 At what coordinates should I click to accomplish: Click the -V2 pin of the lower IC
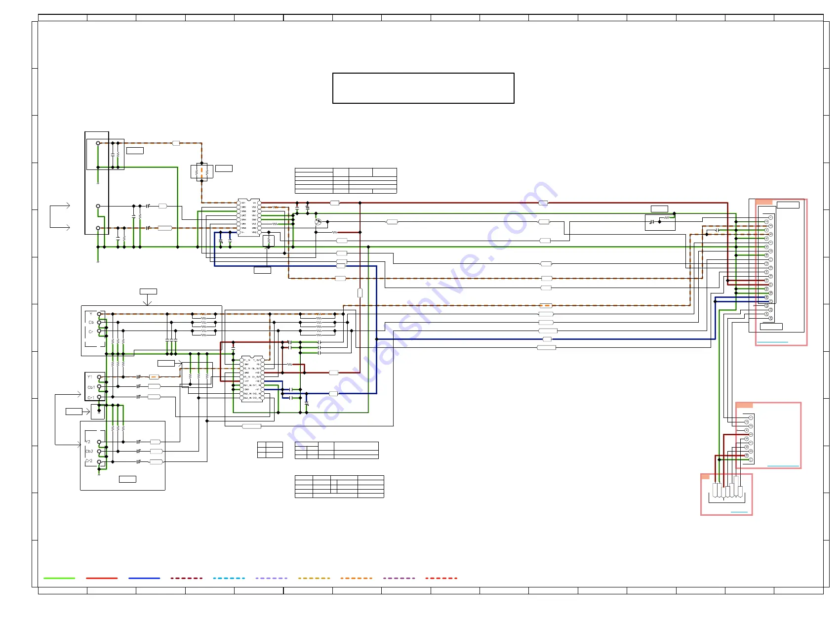262,381
